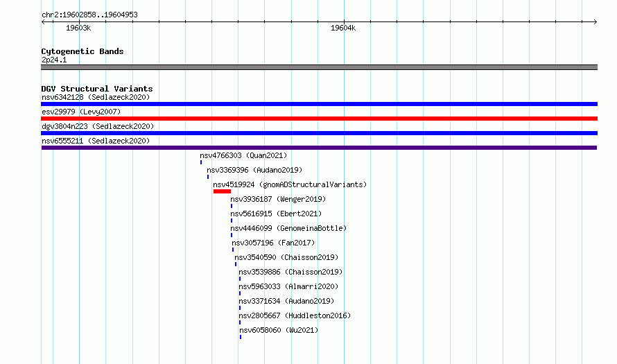This screenshot has width=617, height=364.
Task: Open variant esv29979 (Levy2007) label
Action: pos(81,112)
